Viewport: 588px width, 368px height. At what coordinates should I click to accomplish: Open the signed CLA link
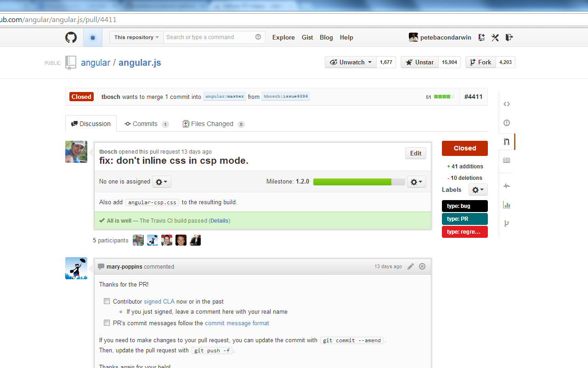coord(159,301)
